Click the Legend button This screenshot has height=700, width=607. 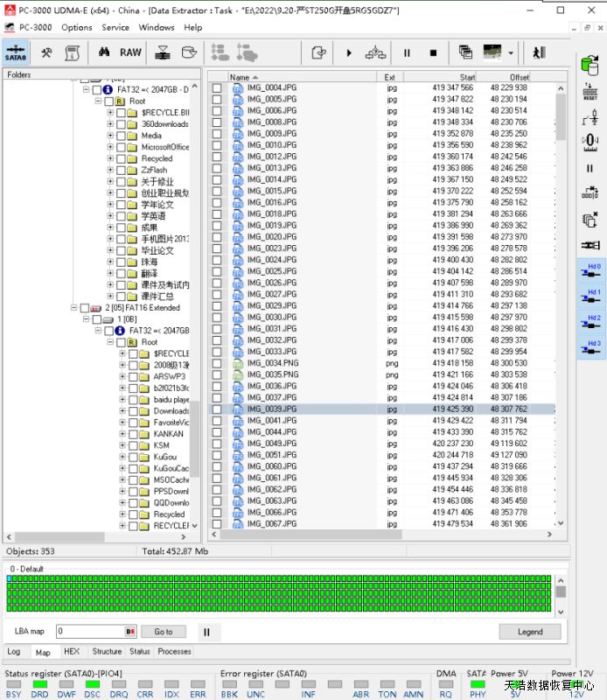(x=530, y=631)
